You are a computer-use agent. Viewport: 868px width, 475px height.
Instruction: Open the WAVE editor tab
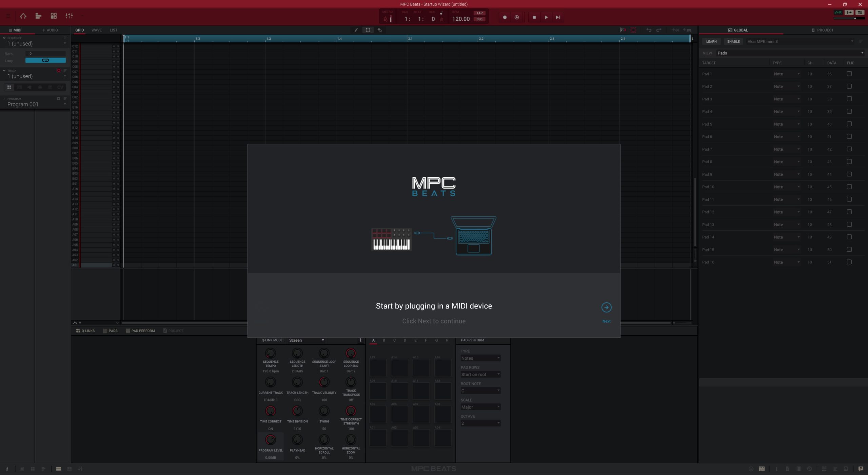pyautogui.click(x=96, y=30)
